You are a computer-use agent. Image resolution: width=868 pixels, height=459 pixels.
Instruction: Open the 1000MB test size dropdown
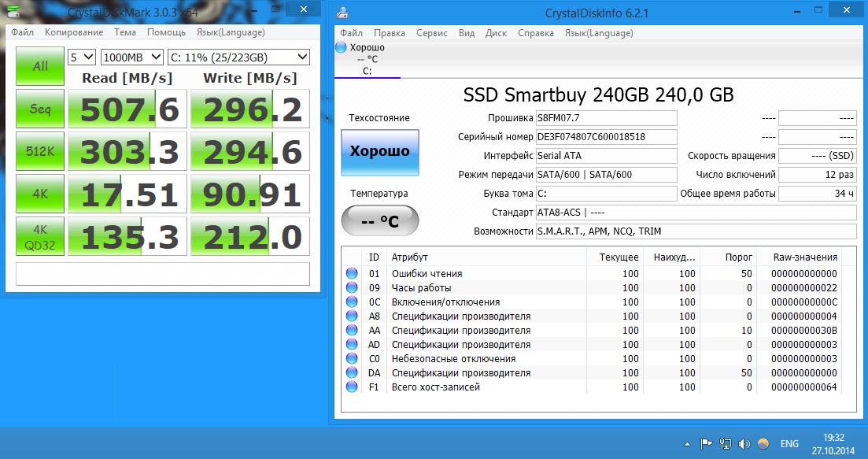pyautogui.click(x=131, y=57)
